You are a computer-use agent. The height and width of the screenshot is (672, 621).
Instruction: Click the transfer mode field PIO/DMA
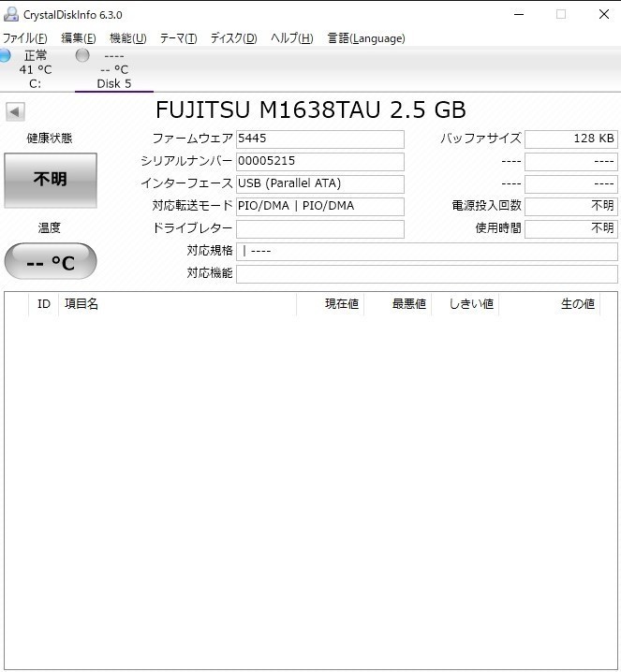click(320, 206)
